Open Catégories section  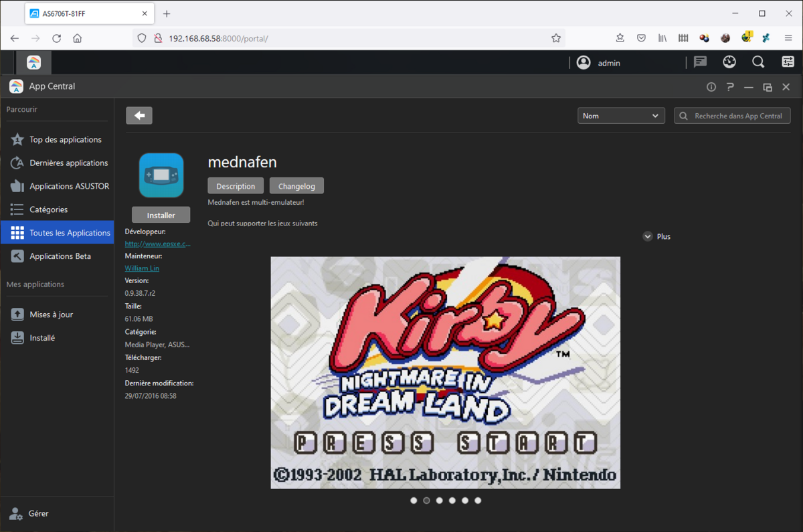click(x=57, y=209)
